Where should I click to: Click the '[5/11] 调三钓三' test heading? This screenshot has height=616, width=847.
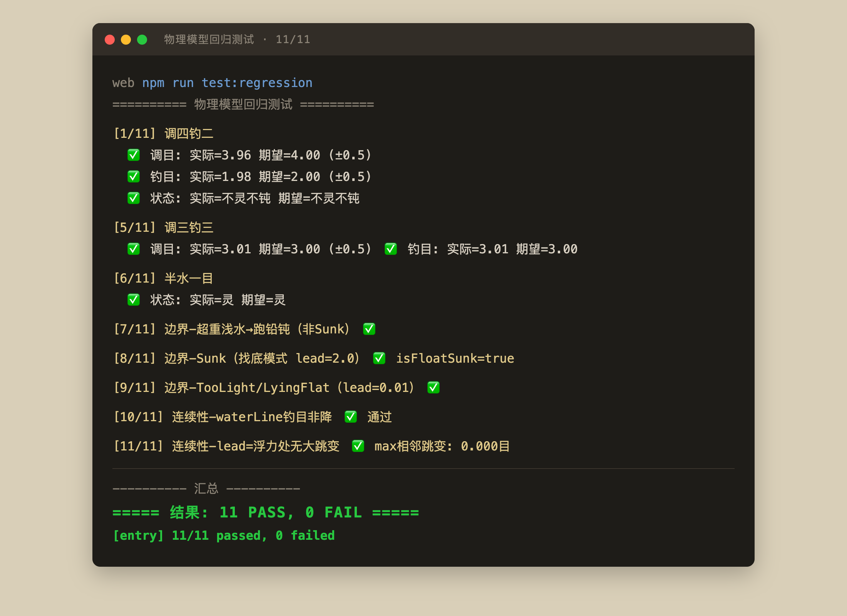(163, 228)
